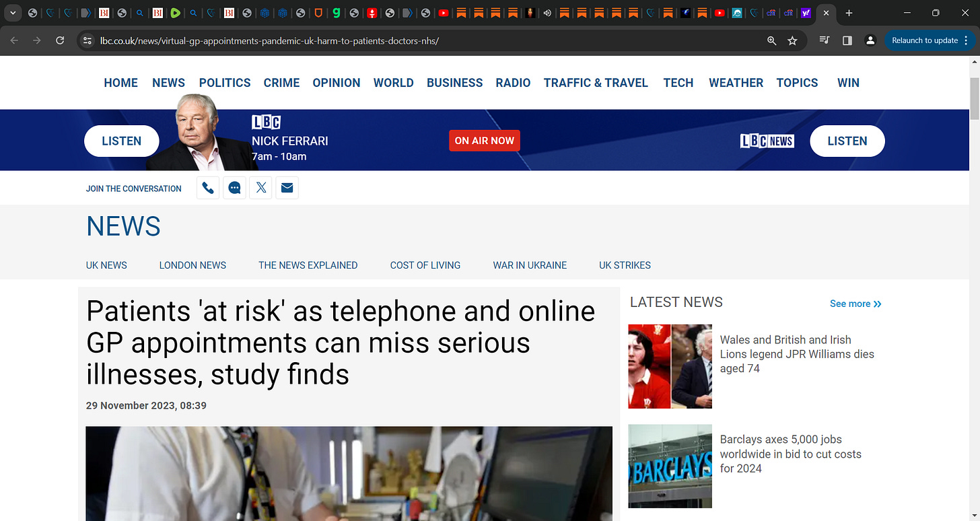The width and height of the screenshot is (980, 521).
Task: Click the X (Twitter) icon
Action: click(x=260, y=188)
